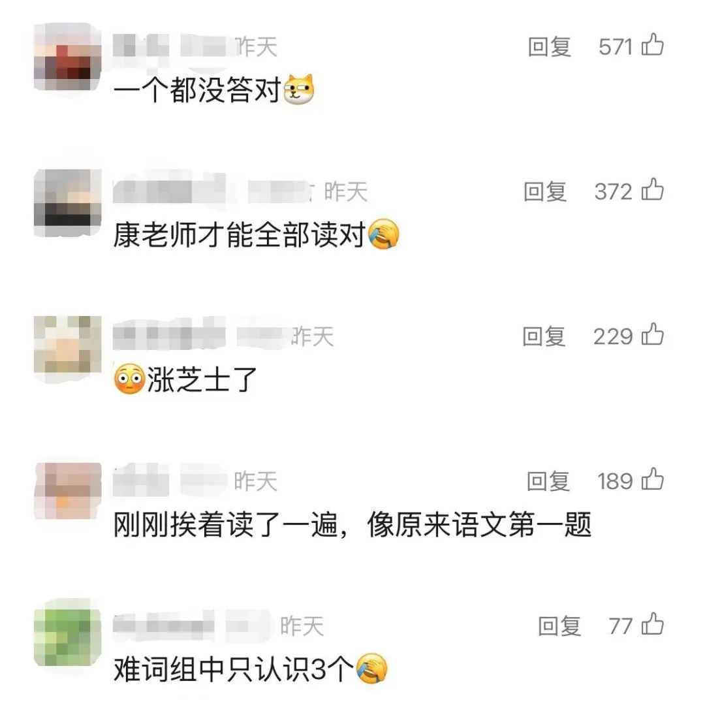705x728 pixels.
Task: Open the second commenter's gray avatar
Action: (68, 203)
